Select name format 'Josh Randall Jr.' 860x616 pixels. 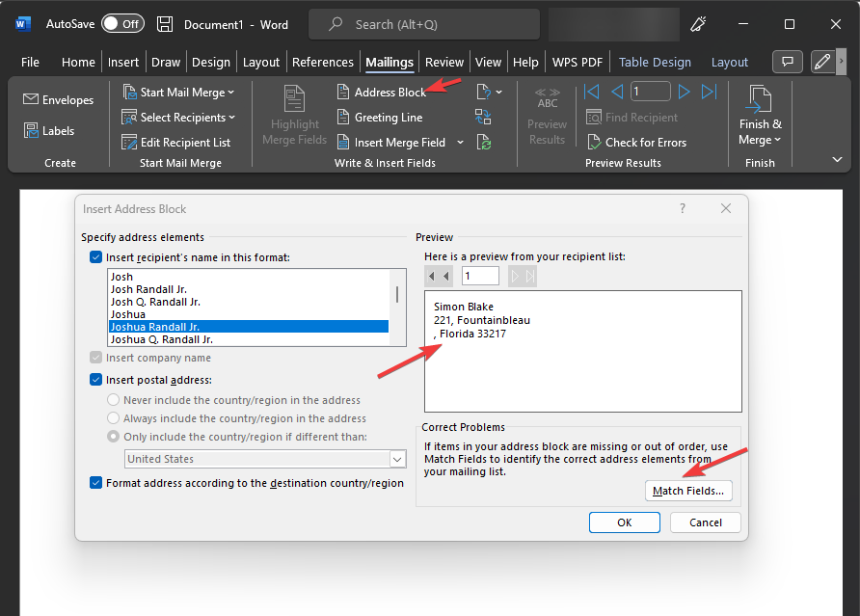click(249, 289)
